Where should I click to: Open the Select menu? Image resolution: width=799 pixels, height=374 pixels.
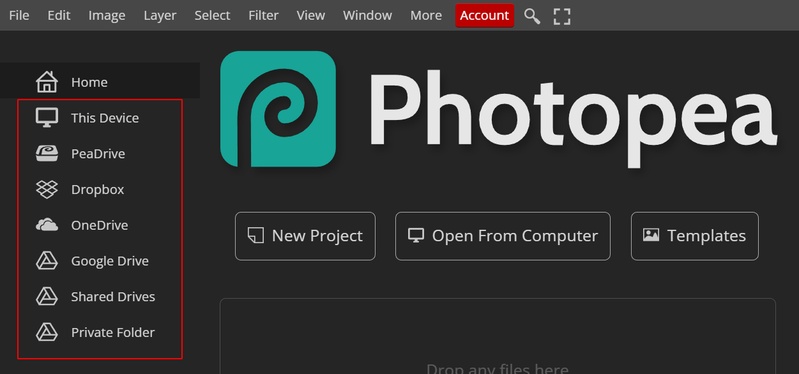click(x=212, y=15)
